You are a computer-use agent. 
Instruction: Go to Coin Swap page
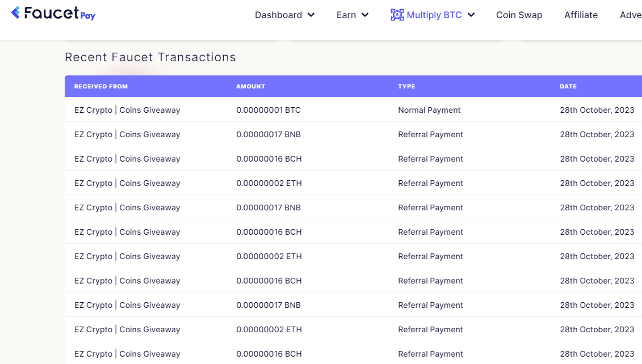(x=519, y=15)
